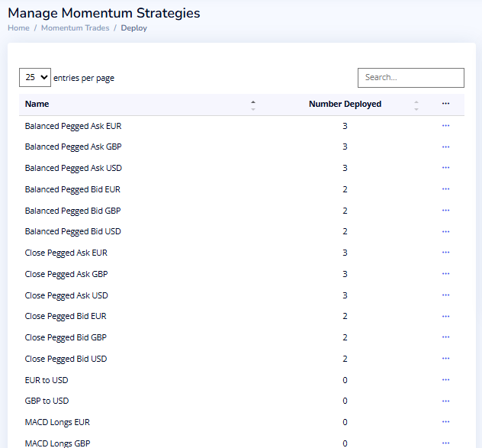Go to Home breadcrumb link

(x=18, y=28)
